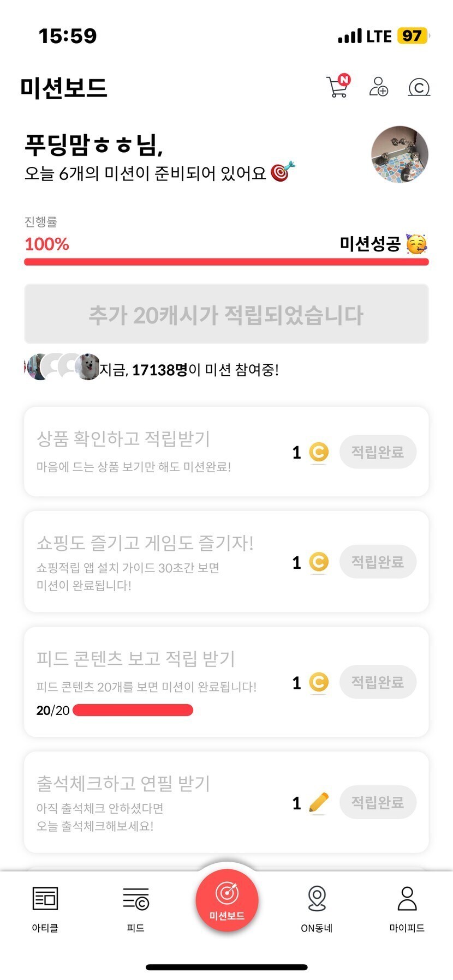The width and height of the screenshot is (453, 980).
Task: Tap the red 미션보드 center button
Action: pyautogui.click(x=226, y=901)
